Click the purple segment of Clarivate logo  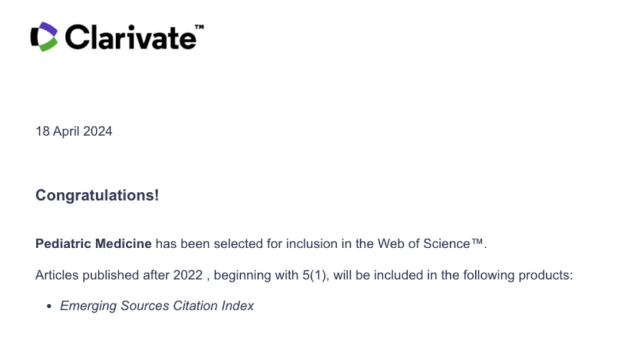[x=49, y=29]
